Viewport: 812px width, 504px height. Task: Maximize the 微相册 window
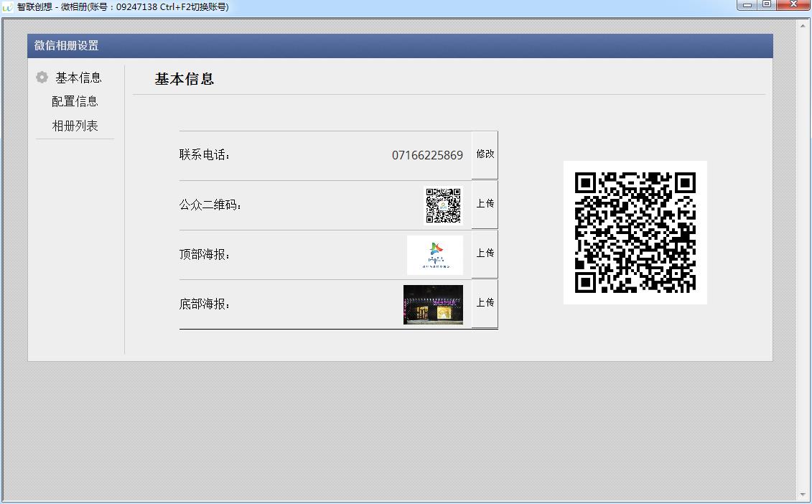pyautogui.click(x=767, y=4)
